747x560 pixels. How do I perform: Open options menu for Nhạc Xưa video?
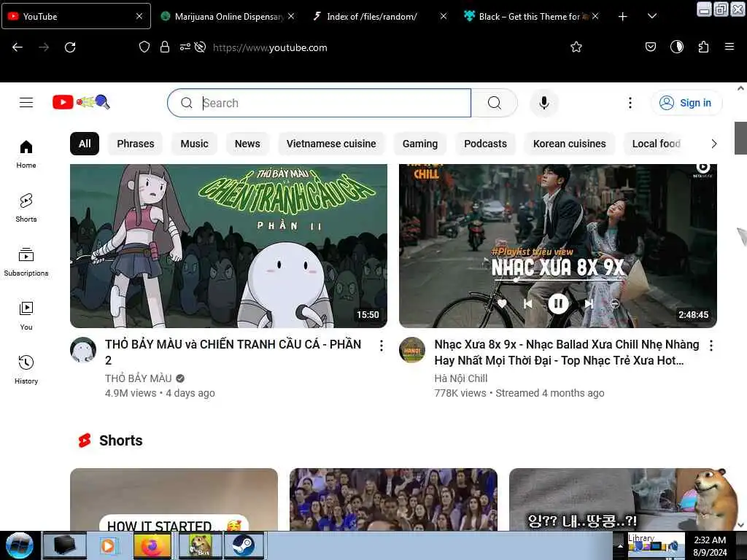711,346
